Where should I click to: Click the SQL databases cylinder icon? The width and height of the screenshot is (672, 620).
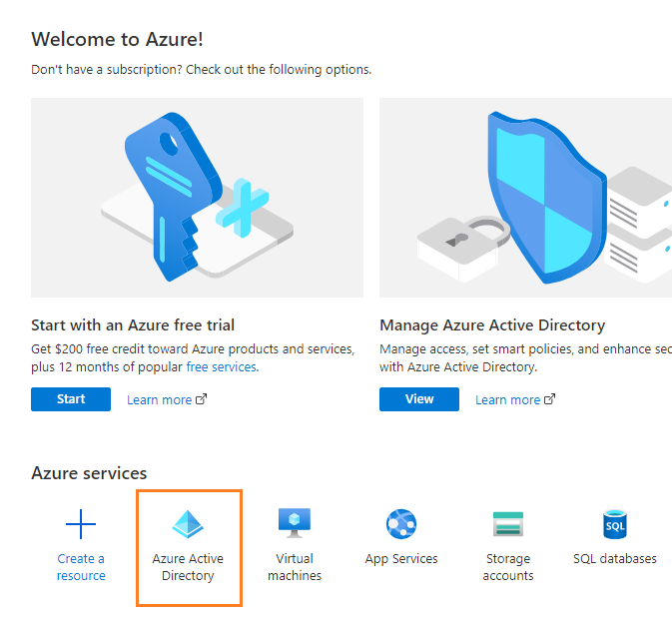615,524
